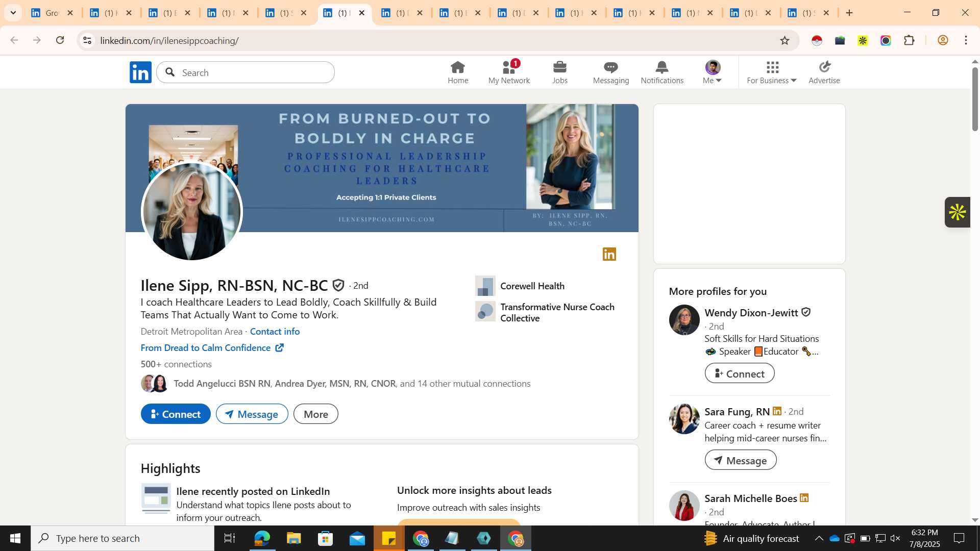980x551 pixels.
Task: Click the browser address bar URL
Action: pyautogui.click(x=169, y=40)
